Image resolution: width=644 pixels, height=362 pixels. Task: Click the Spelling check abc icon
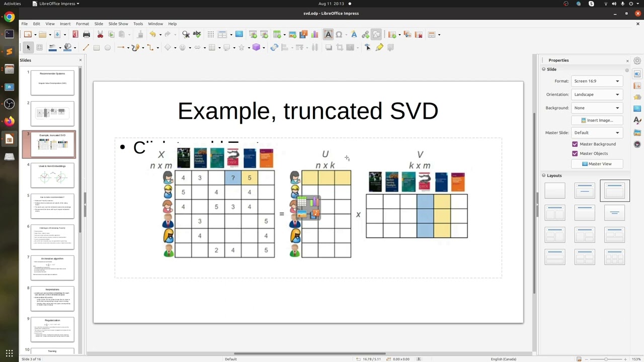pyautogui.click(x=197, y=34)
